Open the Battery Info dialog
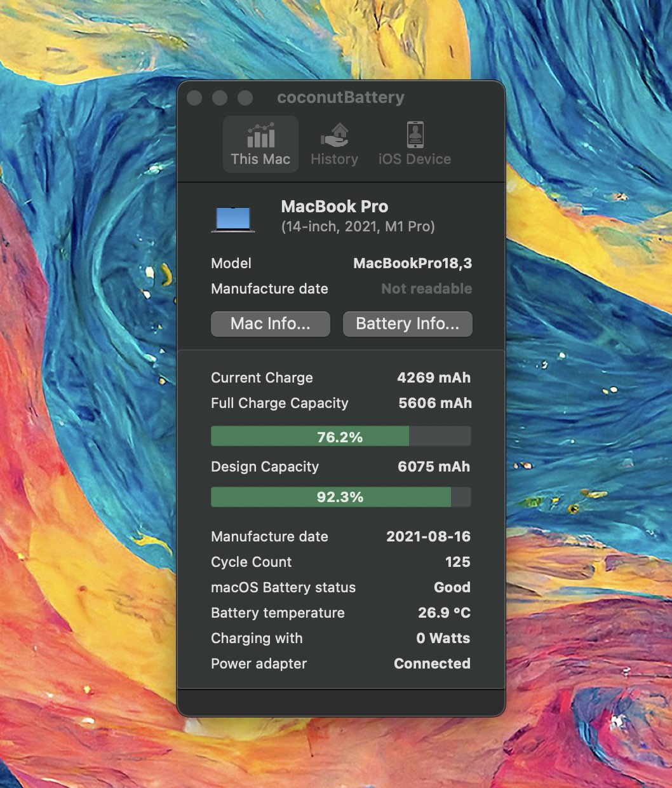 coord(407,324)
